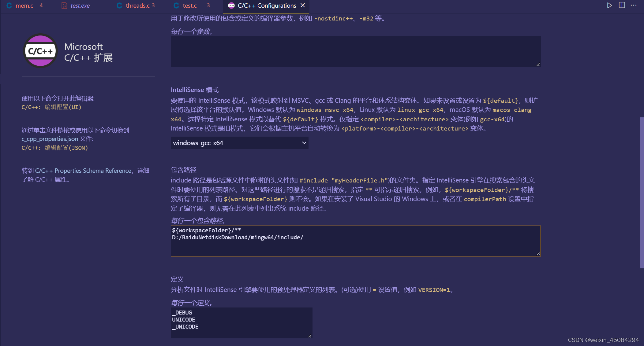This screenshot has width=644, height=346.
Task: Click the Run button in the top toolbar
Action: (609, 5)
